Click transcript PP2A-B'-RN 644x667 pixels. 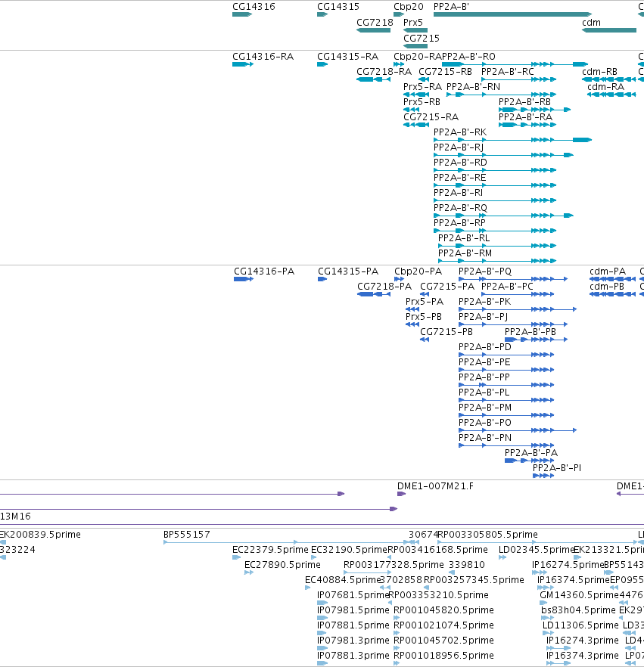click(502, 95)
